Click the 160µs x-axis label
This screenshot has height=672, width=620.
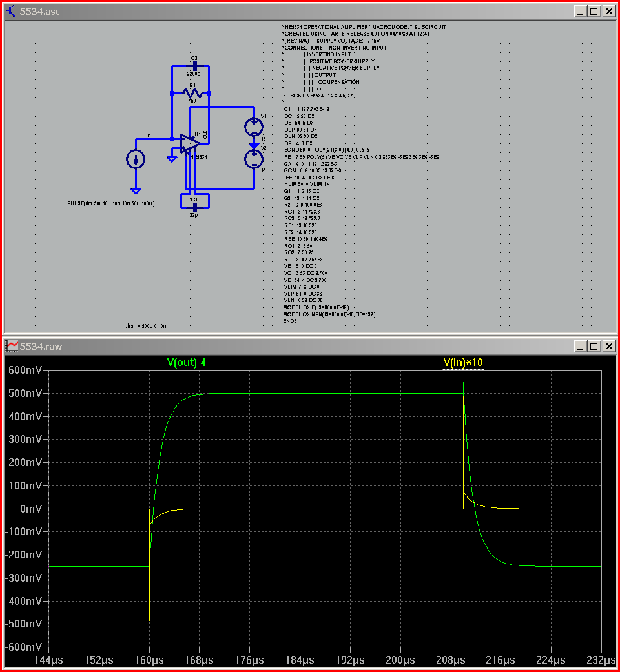point(149,660)
